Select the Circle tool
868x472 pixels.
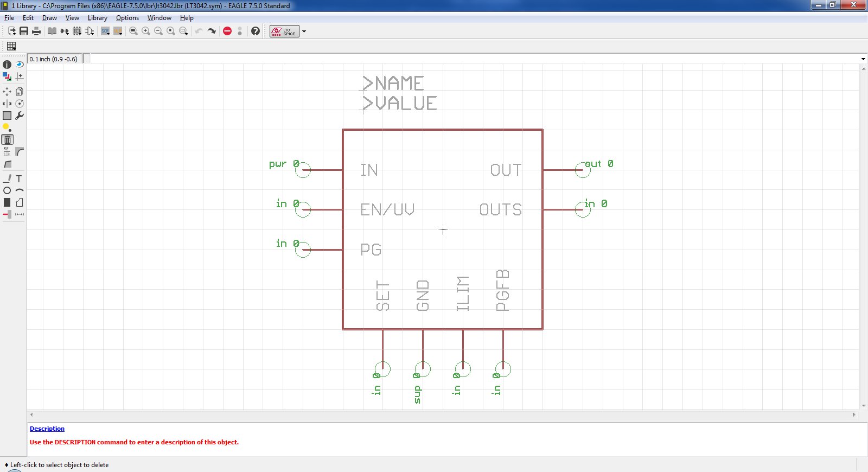7,190
